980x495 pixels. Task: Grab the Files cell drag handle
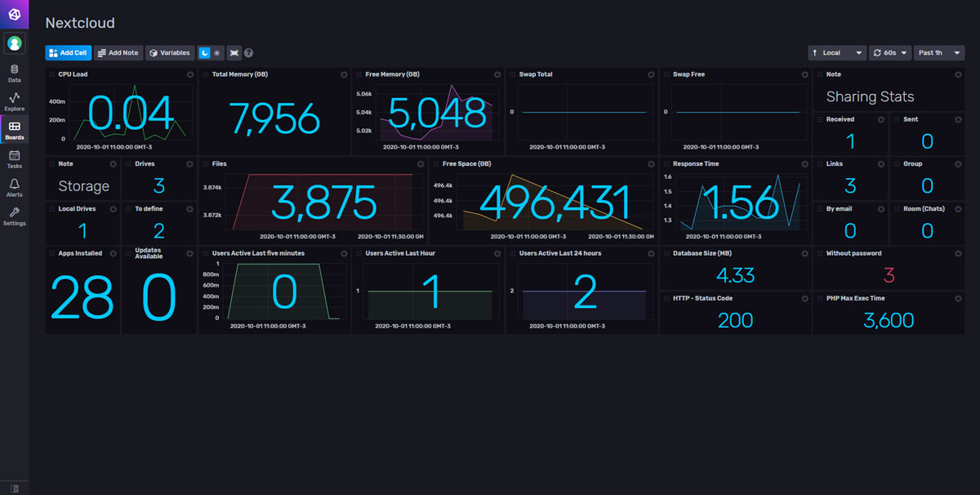pos(206,164)
